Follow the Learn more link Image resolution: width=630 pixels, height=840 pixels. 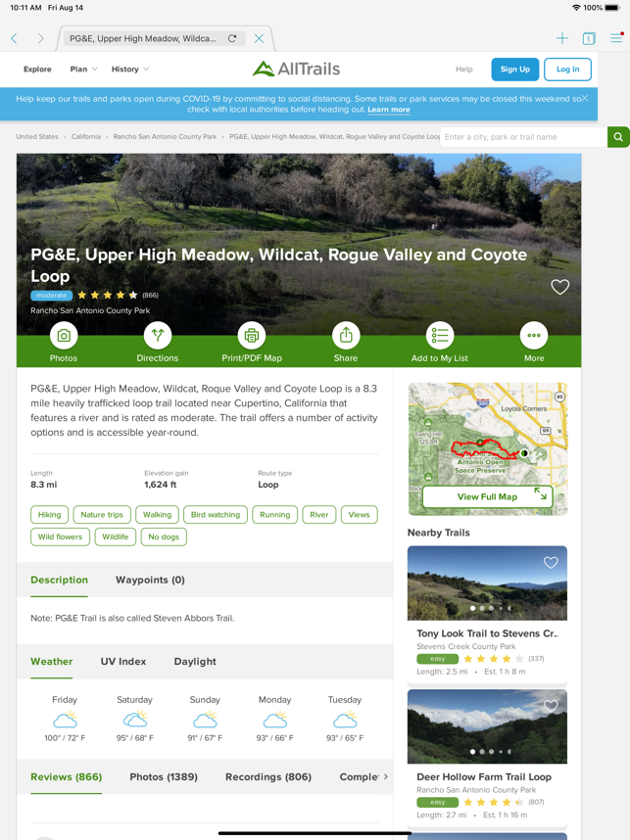click(389, 110)
